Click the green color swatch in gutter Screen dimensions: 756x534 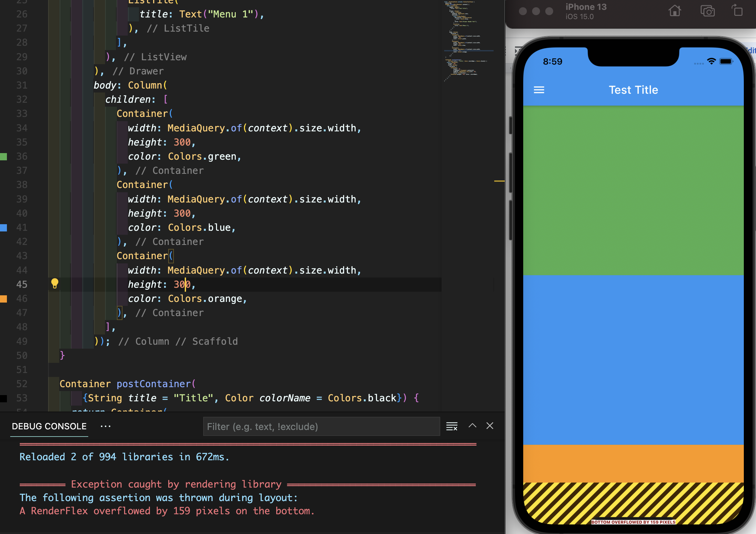[x=4, y=156]
